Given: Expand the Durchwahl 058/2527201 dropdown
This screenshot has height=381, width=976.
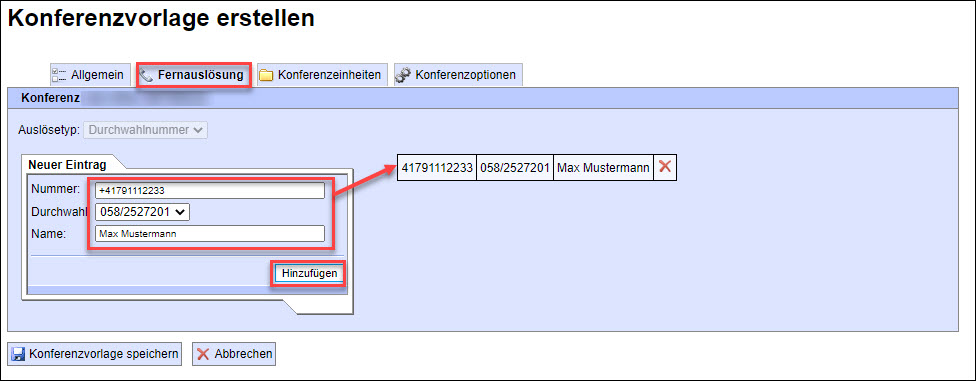Looking at the screenshot, I should click(x=142, y=212).
